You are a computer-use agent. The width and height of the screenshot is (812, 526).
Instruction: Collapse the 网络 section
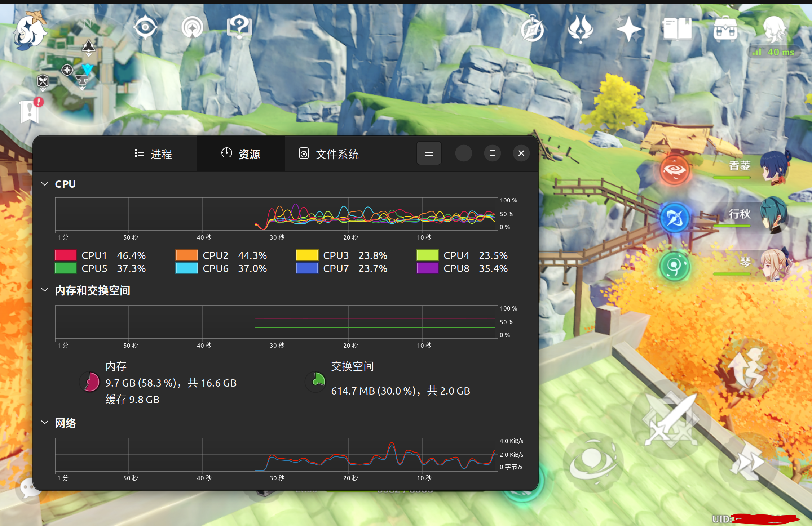coord(45,422)
